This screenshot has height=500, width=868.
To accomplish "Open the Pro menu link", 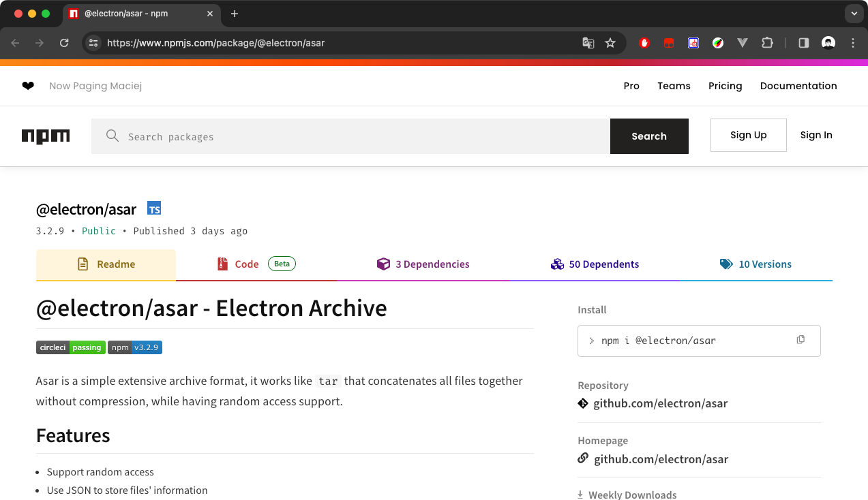I will 631,86.
